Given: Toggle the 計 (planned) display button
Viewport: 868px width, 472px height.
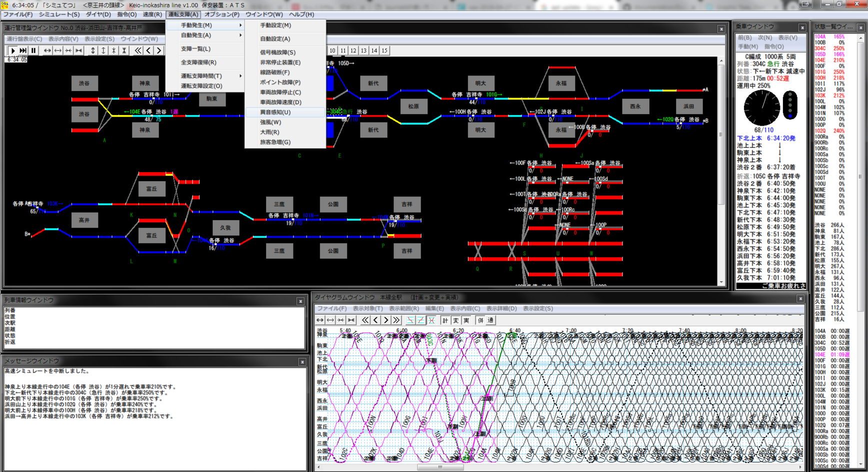Looking at the screenshot, I should [x=445, y=320].
